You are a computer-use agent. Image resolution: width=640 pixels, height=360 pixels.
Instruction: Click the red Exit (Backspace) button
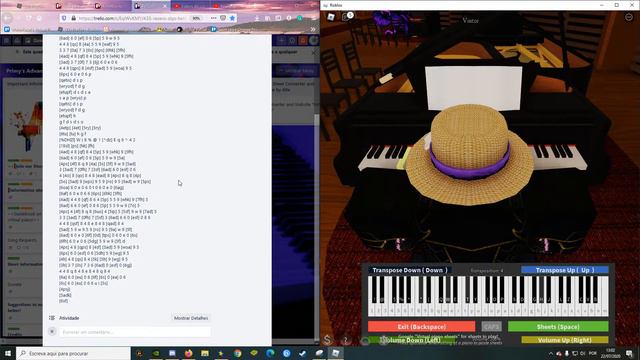422,327
